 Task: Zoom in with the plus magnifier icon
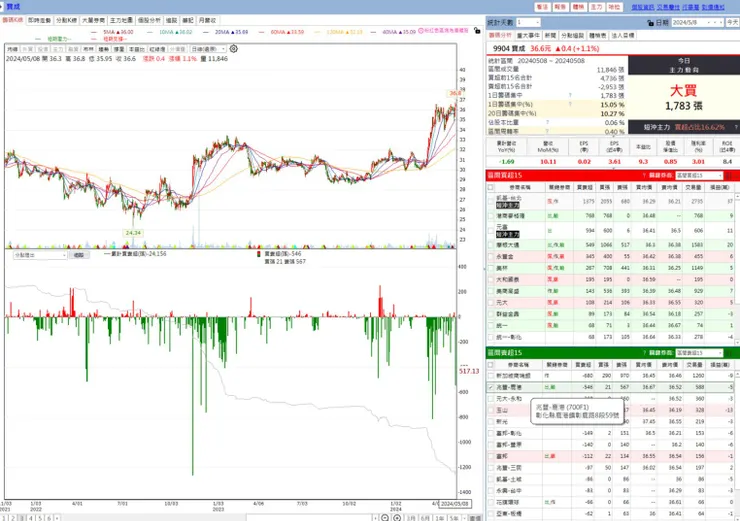pos(397,518)
